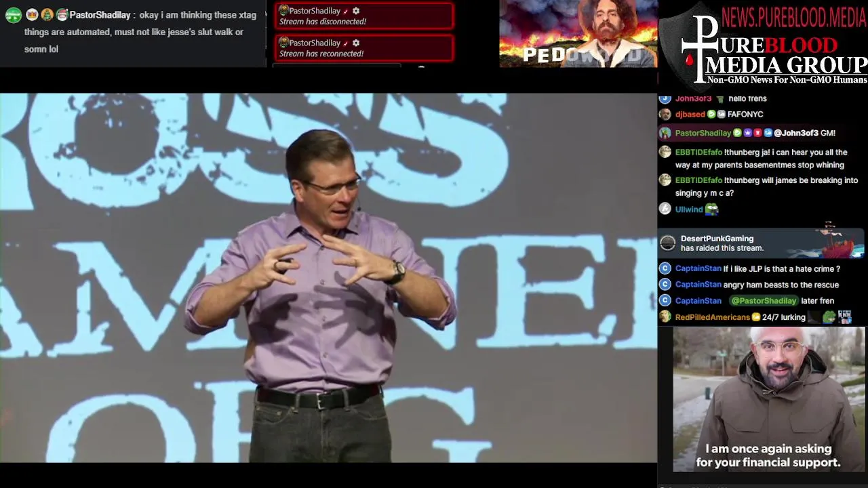Click the blue badge before '@John3of3 GM!'
Viewport: 868px width, 488px height.
tap(768, 133)
